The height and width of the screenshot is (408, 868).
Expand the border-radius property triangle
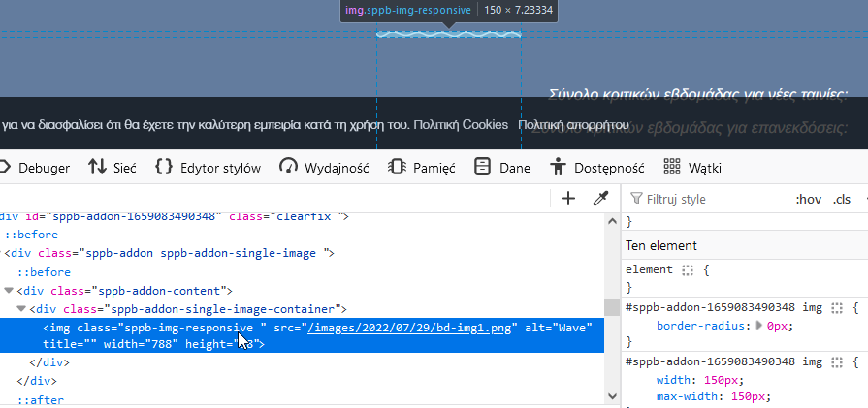(759, 326)
